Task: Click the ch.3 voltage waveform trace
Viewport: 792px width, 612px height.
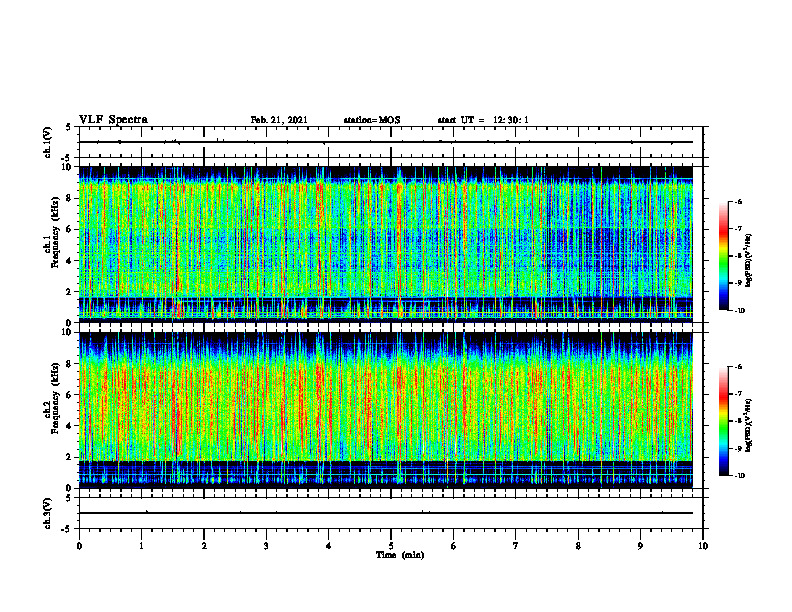Action: pos(386,513)
